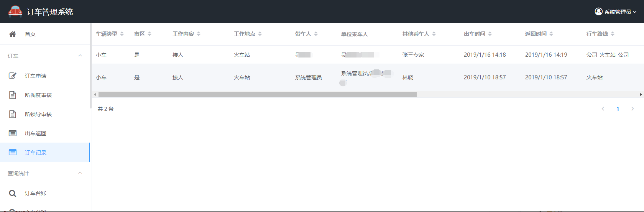The height and width of the screenshot is (212, 644).
Task: Click the edit icon for 订车申请
Action: click(13, 76)
